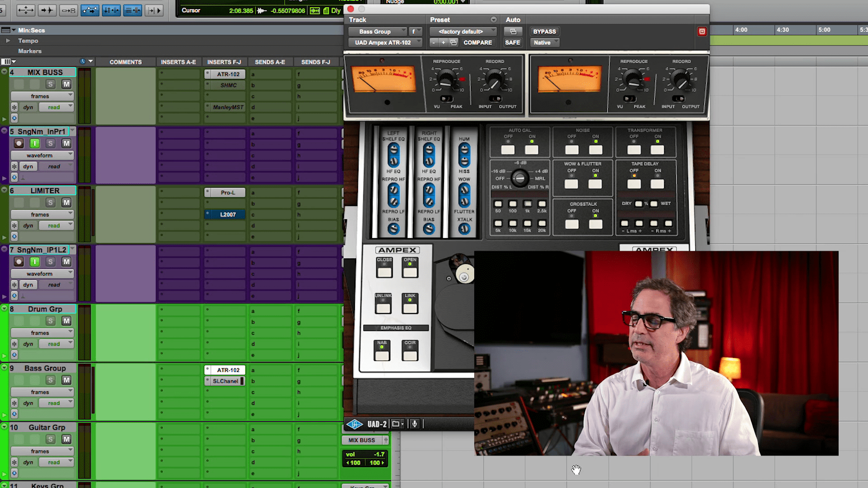This screenshot has height=488, width=868.
Task: Mute the Drum Grp track
Action: pos(66,321)
